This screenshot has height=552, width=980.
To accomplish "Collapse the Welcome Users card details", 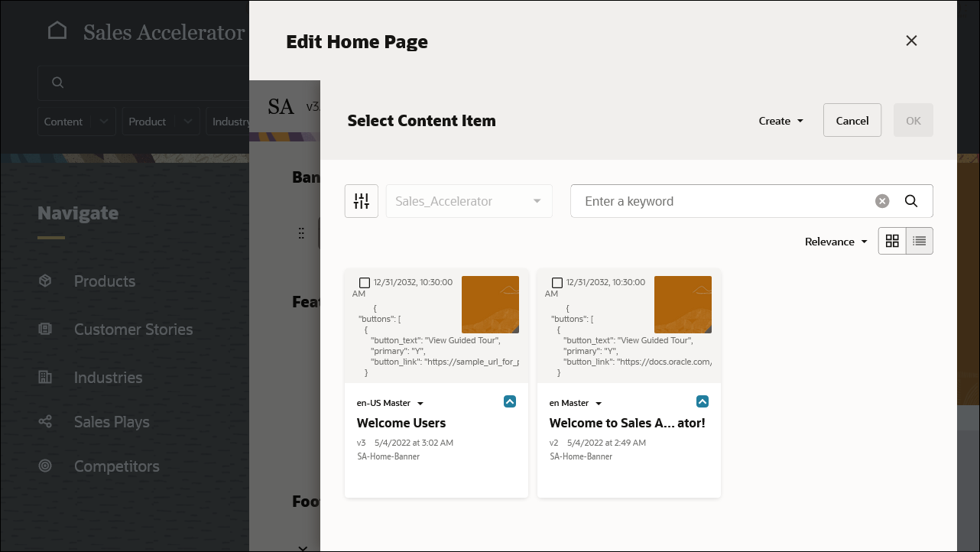I will click(509, 401).
